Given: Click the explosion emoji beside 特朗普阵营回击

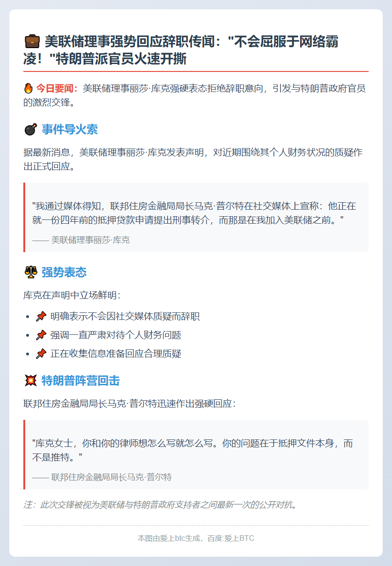Looking at the screenshot, I should point(30,381).
